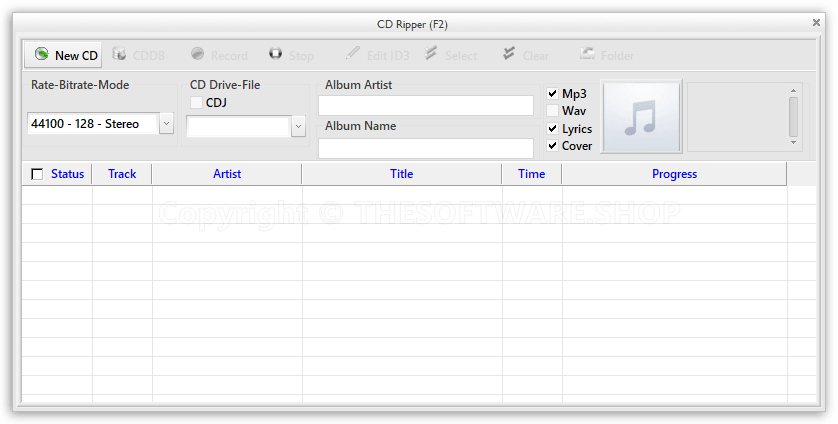Enable the CDJ checkbox
Image resolution: width=838 pixels, height=424 pixels.
(x=196, y=103)
